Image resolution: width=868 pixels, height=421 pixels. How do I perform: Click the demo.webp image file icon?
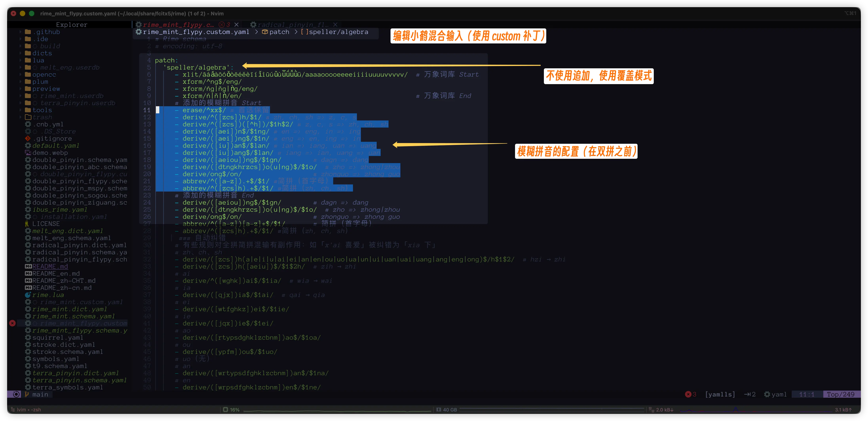click(x=28, y=153)
